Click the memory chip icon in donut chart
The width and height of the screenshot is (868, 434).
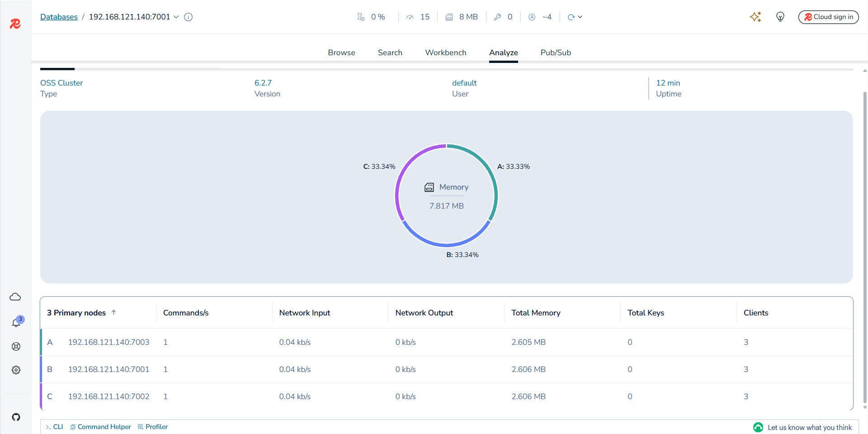tap(429, 187)
